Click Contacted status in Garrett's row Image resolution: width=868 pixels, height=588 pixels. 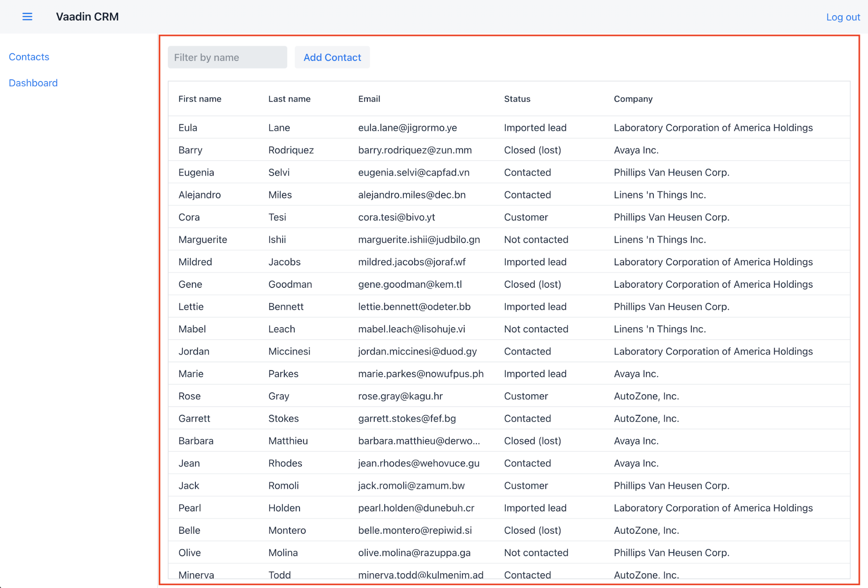tap(527, 418)
